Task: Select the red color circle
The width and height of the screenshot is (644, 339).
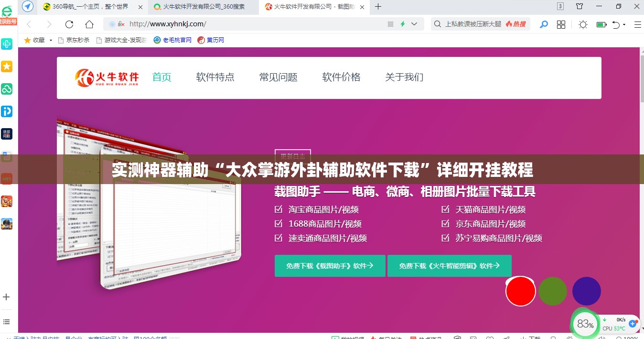Action: (521, 291)
